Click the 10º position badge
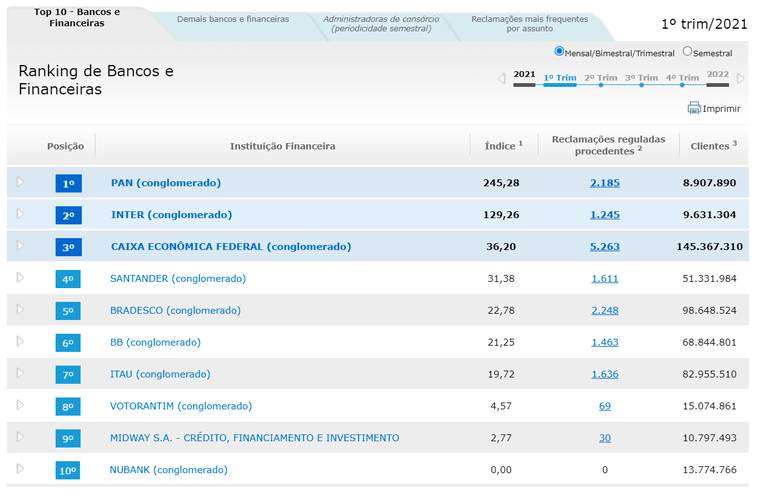The height and width of the screenshot is (500, 759). point(68,470)
